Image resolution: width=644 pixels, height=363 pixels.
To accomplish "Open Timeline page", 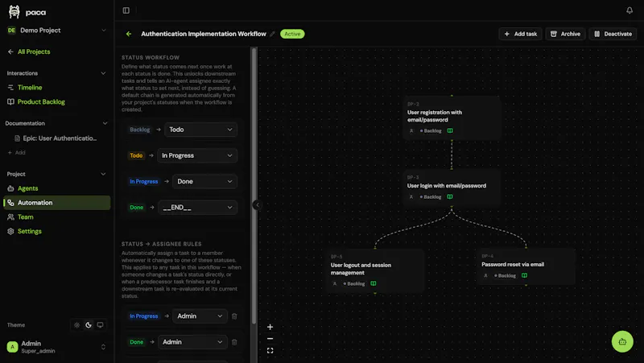I will pyautogui.click(x=30, y=88).
